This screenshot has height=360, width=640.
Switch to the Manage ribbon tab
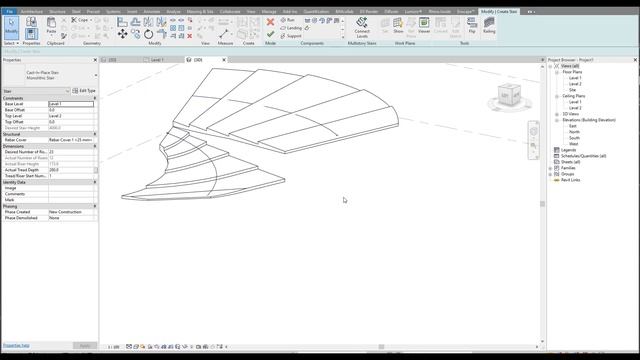point(269,11)
